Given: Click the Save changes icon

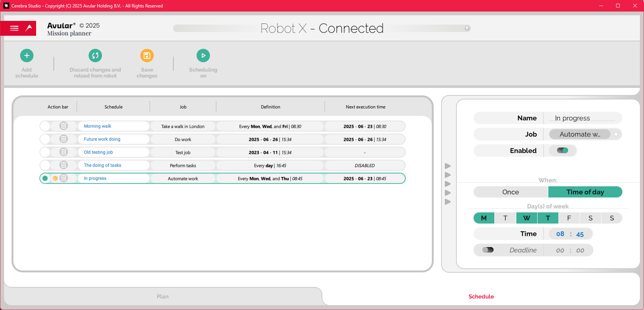Looking at the screenshot, I should 147,56.
